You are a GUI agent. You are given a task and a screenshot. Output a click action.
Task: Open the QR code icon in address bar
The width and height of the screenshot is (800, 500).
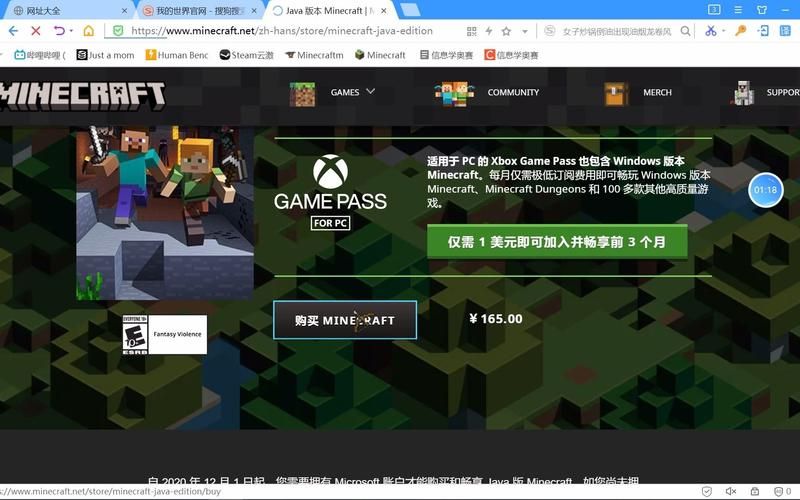click(x=471, y=32)
